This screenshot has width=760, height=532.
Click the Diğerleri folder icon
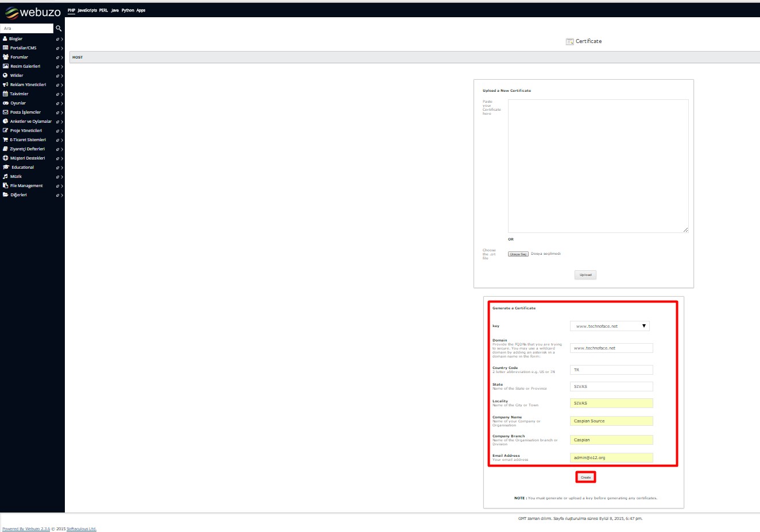point(6,195)
